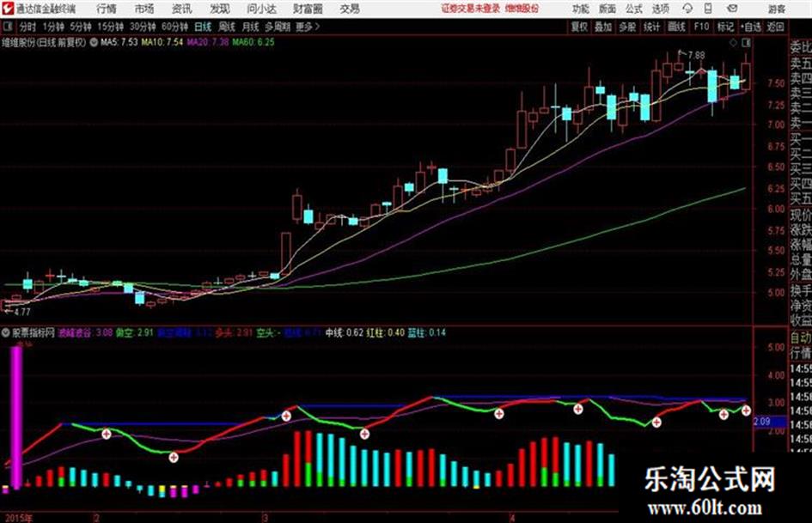Screen dimensions: 812x523
Task: Open the 资讯 menu
Action: click(182, 9)
